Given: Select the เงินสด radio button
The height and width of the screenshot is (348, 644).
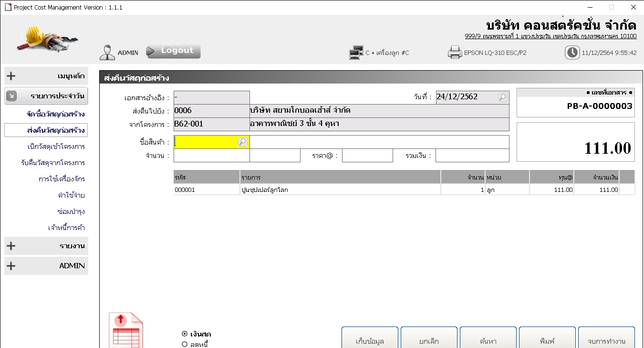Looking at the screenshot, I should 185,334.
